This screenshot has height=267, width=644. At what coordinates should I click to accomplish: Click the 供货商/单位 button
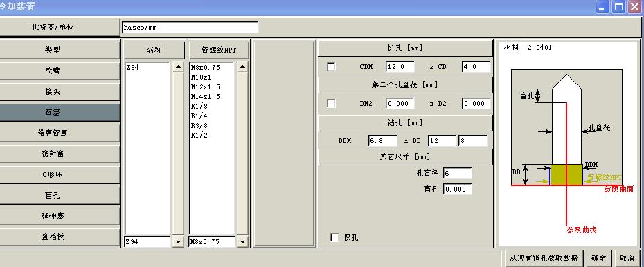pyautogui.click(x=60, y=28)
